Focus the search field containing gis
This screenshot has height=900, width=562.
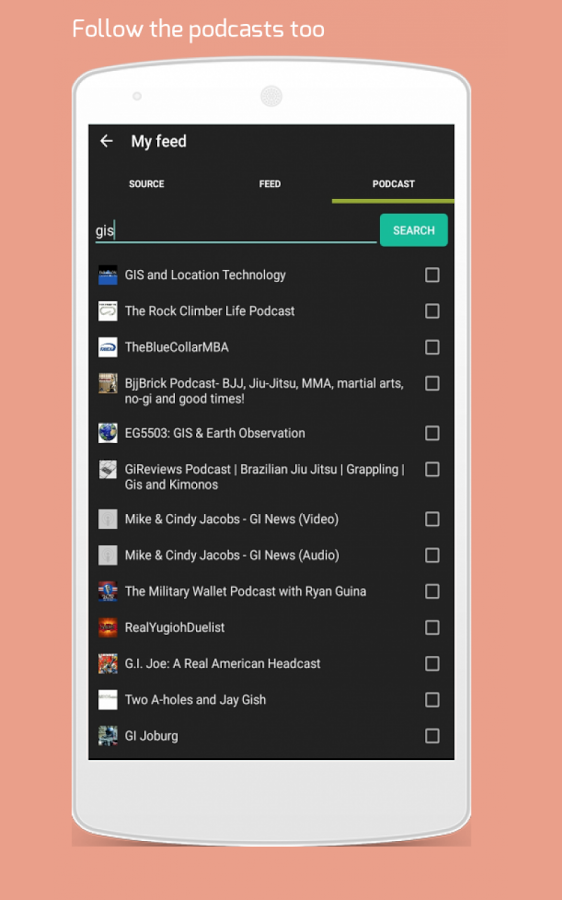coord(235,231)
